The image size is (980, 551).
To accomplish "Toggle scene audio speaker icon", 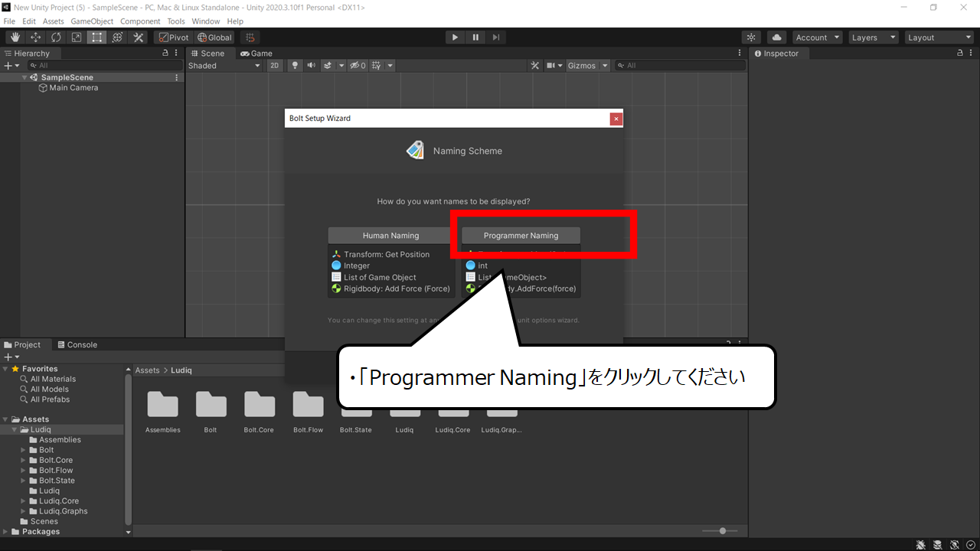I will [311, 66].
